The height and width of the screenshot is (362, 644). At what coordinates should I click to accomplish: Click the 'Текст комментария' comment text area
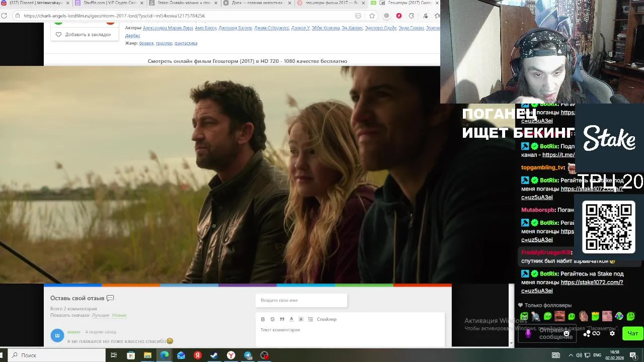point(350,336)
